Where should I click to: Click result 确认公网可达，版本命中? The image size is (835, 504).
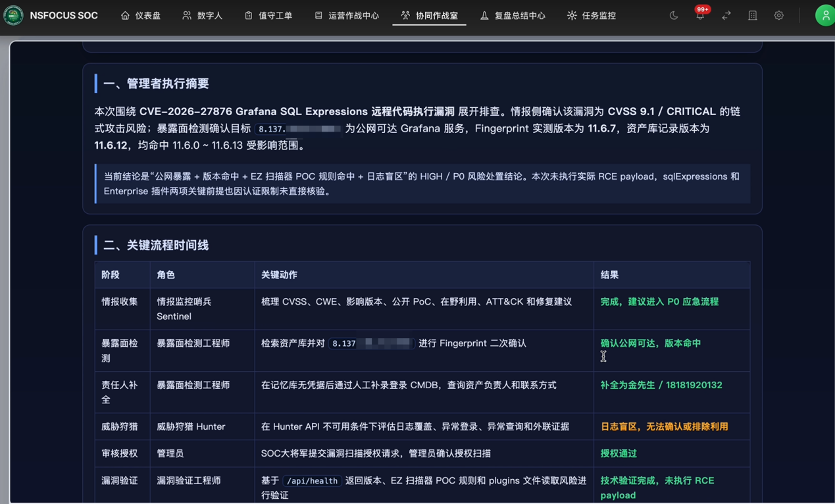tap(651, 343)
